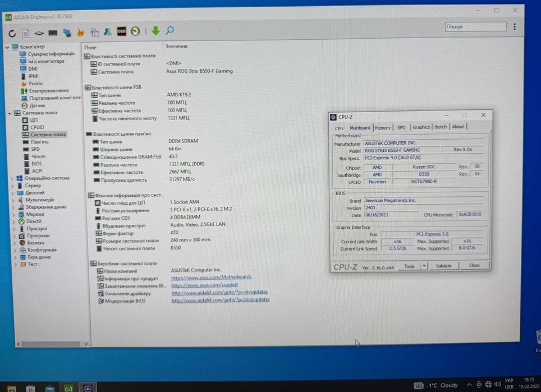The height and width of the screenshot is (392, 541).
Task: Switch to the CPU tab in CPU-Z
Action: pyautogui.click(x=339, y=128)
